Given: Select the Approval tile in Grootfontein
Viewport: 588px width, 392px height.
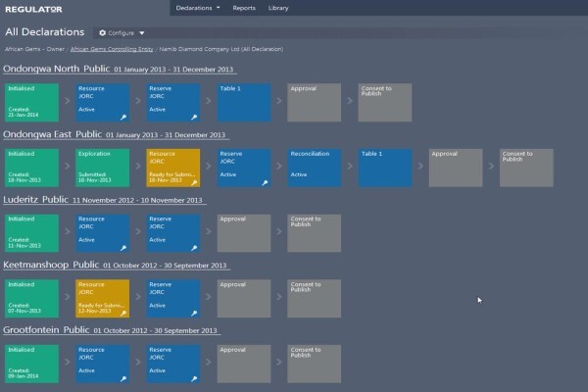Looking at the screenshot, I should pos(244,364).
